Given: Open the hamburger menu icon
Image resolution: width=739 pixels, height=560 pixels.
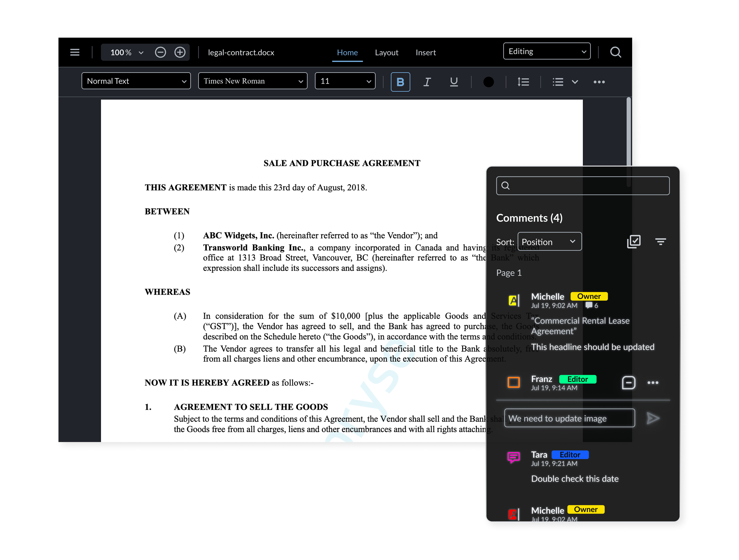Looking at the screenshot, I should [75, 52].
